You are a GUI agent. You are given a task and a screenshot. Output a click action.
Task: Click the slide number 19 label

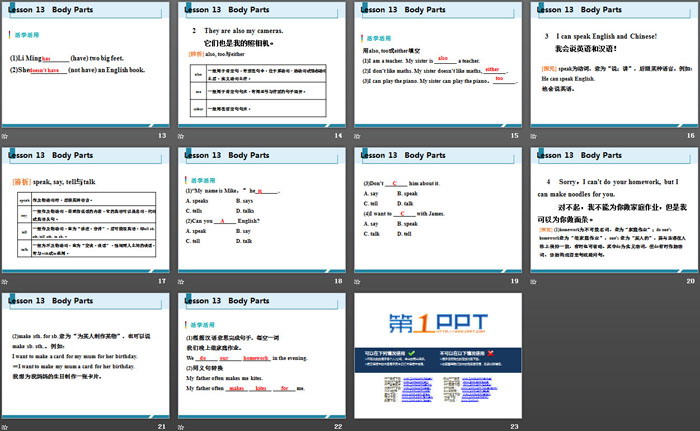[x=514, y=281]
